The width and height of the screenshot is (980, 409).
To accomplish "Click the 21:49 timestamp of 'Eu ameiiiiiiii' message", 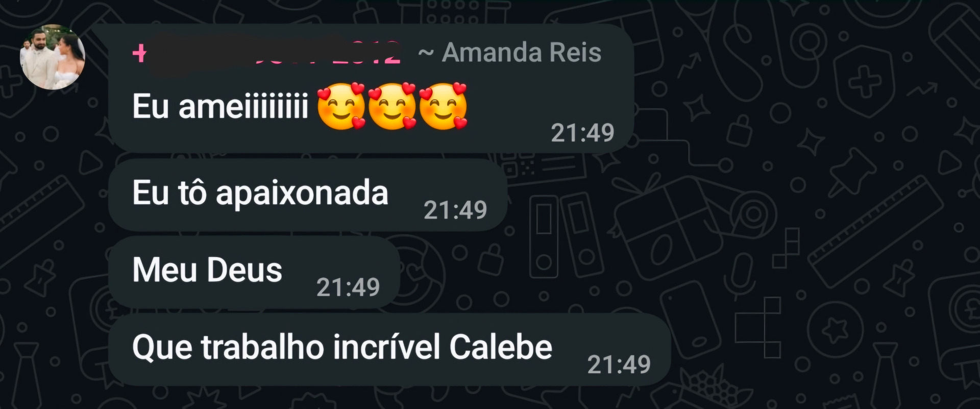I will pyautogui.click(x=582, y=133).
